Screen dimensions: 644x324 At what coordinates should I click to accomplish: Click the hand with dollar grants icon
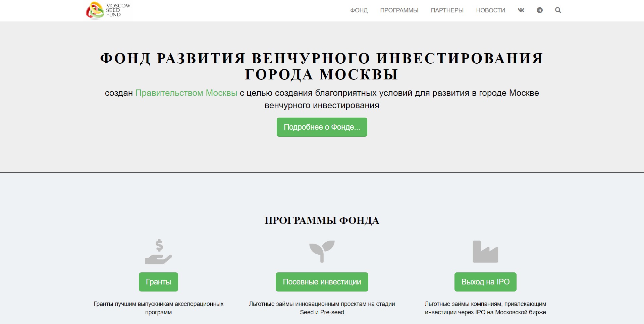(x=158, y=251)
